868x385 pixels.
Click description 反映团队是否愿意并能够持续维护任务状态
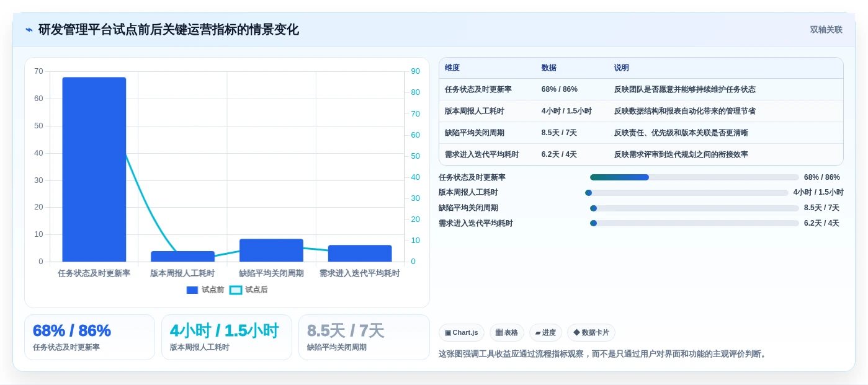coord(685,89)
